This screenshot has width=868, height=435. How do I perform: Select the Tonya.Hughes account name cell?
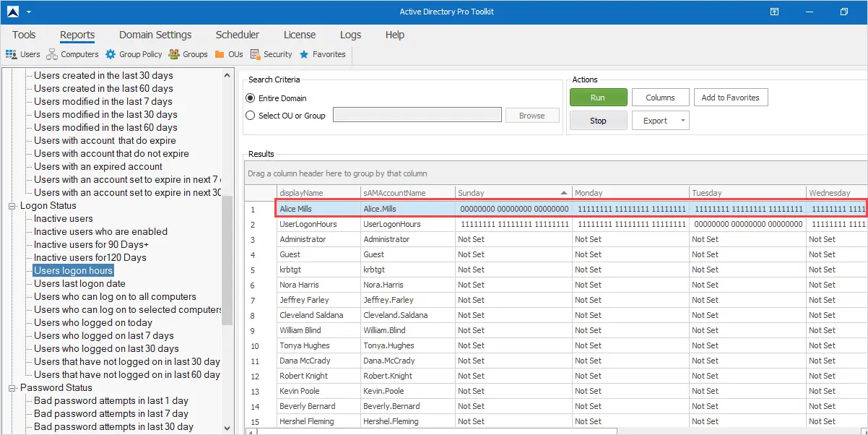408,345
